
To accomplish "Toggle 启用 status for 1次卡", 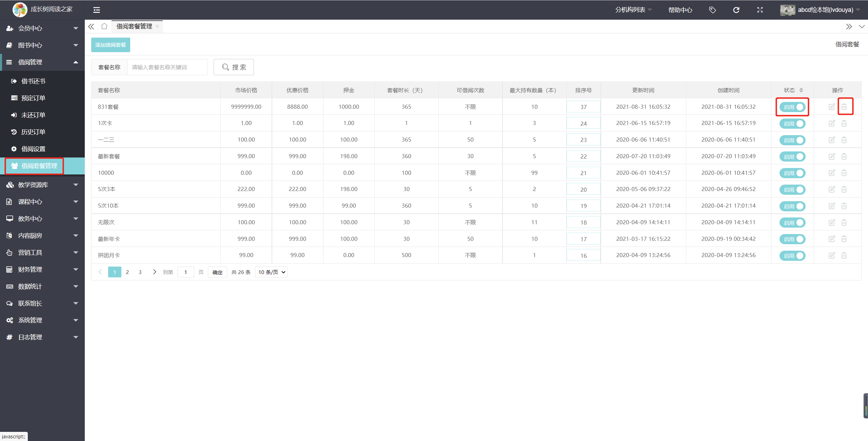I will [x=792, y=124].
